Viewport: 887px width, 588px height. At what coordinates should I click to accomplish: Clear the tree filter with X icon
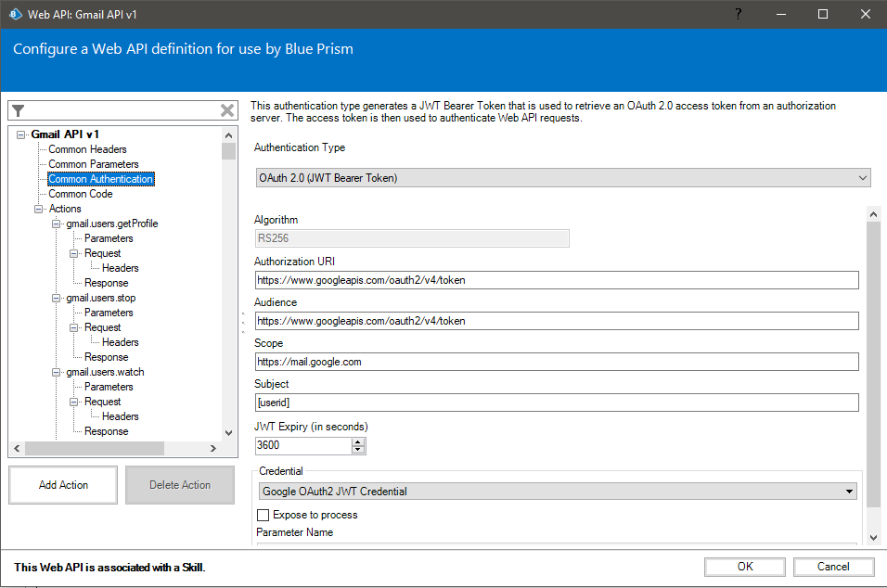[227, 110]
